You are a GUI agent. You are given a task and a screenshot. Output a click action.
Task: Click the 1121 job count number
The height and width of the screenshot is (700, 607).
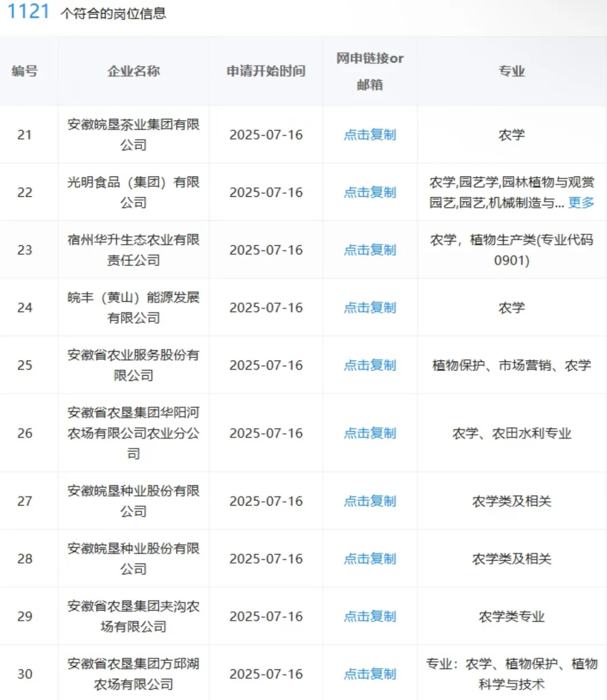point(28,11)
